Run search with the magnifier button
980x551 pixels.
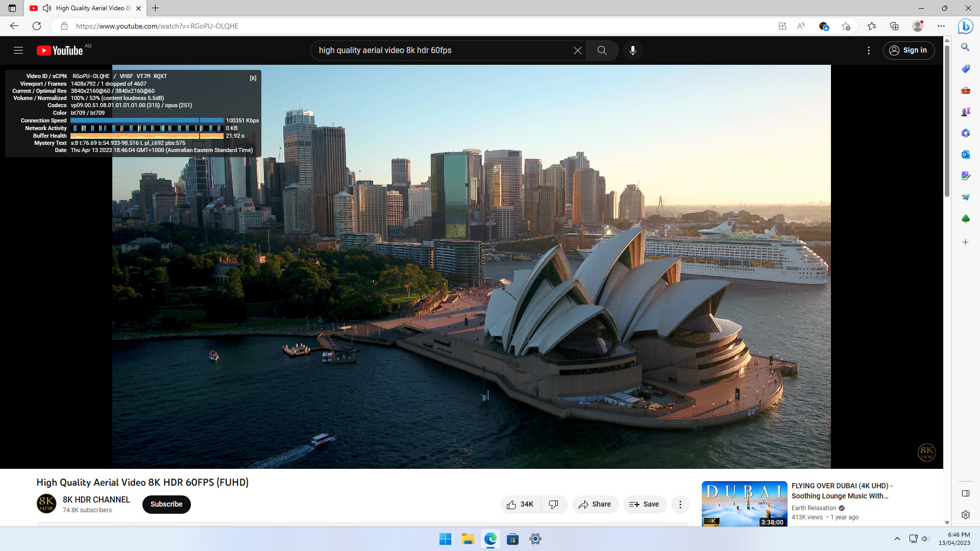[x=602, y=51]
